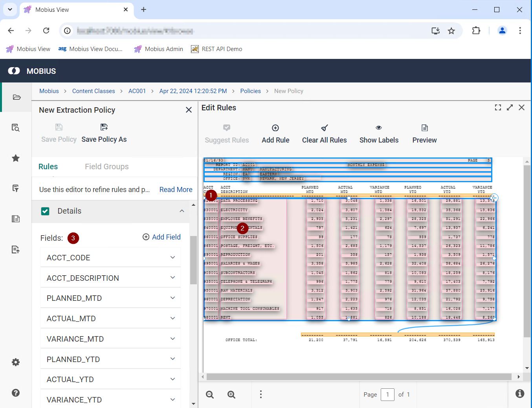532x408 pixels.
Task: Expand the ACCT_CODE field
Action: click(172, 258)
